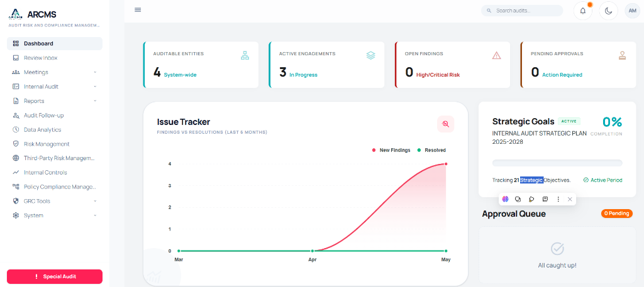
Task: Toggle Resolved legend series
Action: [x=431, y=150]
